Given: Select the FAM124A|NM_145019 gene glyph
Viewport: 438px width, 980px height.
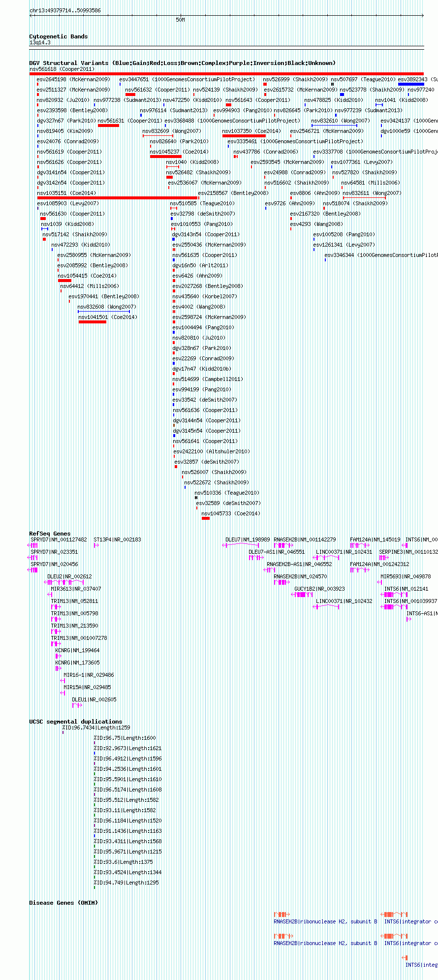Looking at the screenshot, I should pyautogui.click(x=360, y=545).
